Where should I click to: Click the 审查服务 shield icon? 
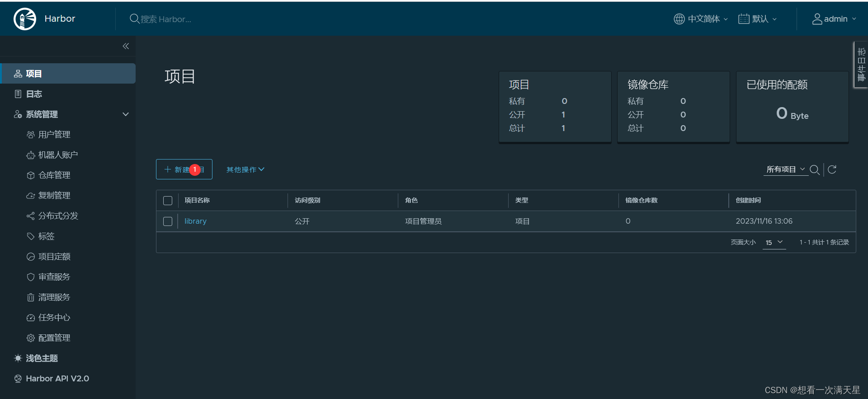click(x=31, y=277)
